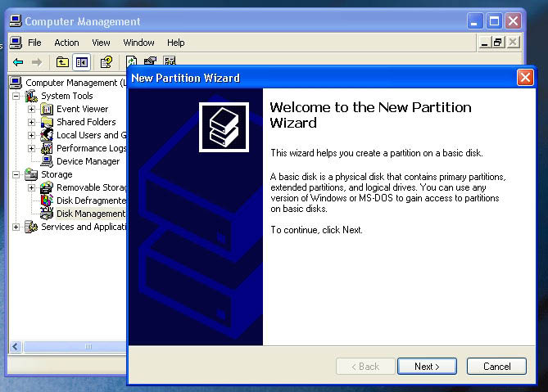Open the View menu
Viewport: 548px width, 392px height.
(101, 43)
